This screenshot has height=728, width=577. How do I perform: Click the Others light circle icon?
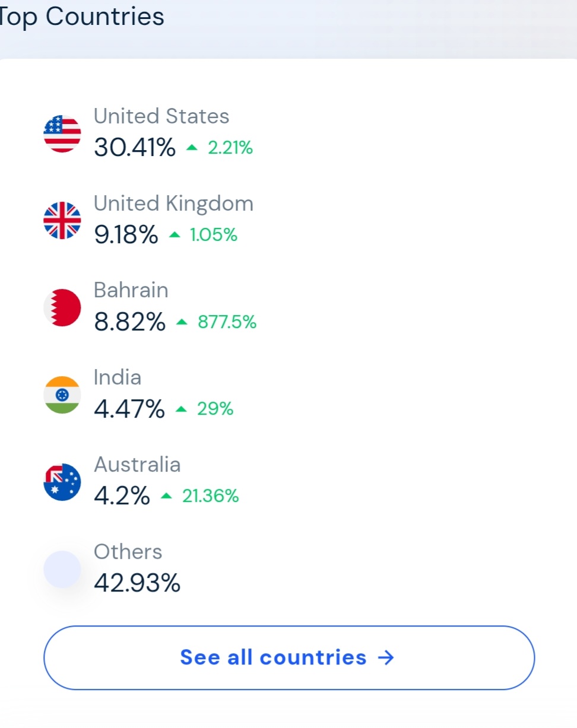point(62,569)
